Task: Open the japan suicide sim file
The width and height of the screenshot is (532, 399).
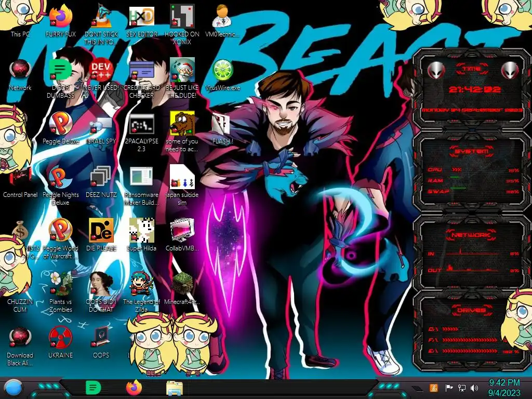Action: 182,185
